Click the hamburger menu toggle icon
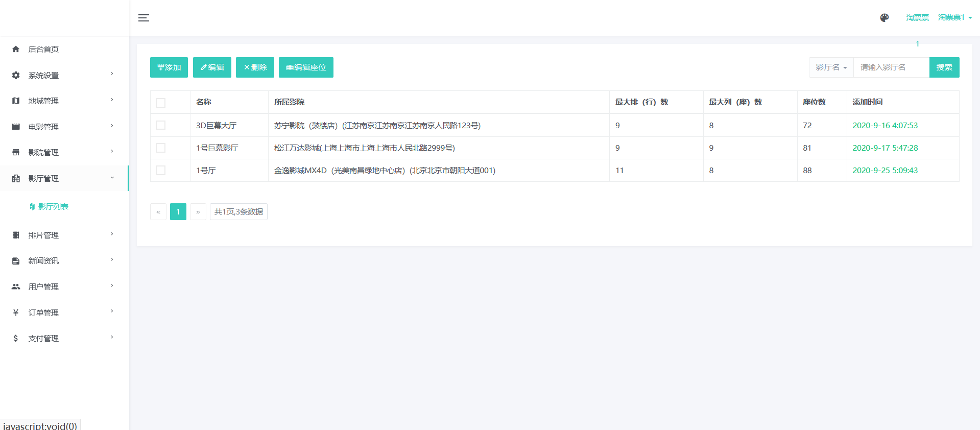Image resolution: width=980 pixels, height=430 pixels. (144, 18)
